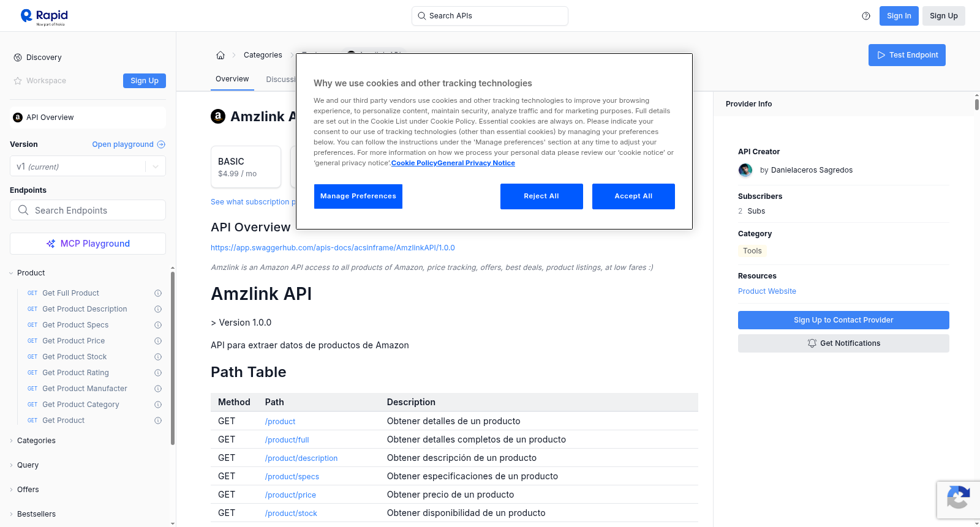Image resolution: width=980 pixels, height=527 pixels.
Task: Show info for Get Product Manufacter endpoint
Action: (x=158, y=389)
